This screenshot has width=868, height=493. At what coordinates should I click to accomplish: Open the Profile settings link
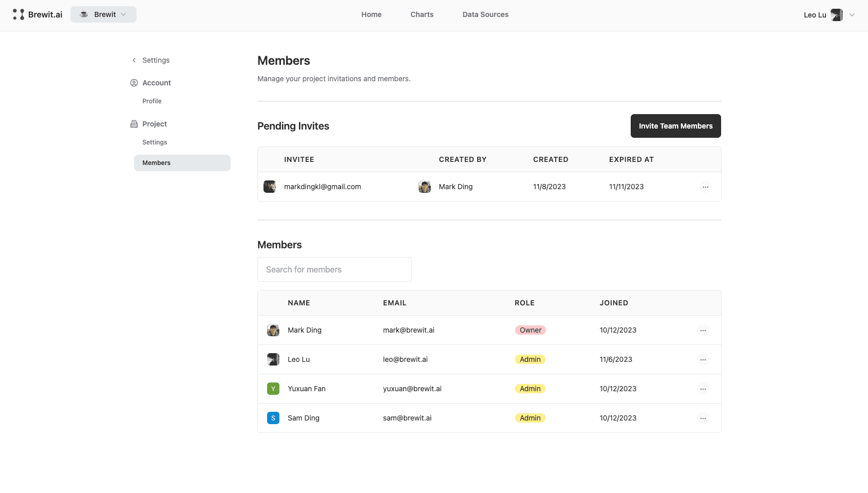pyautogui.click(x=152, y=101)
